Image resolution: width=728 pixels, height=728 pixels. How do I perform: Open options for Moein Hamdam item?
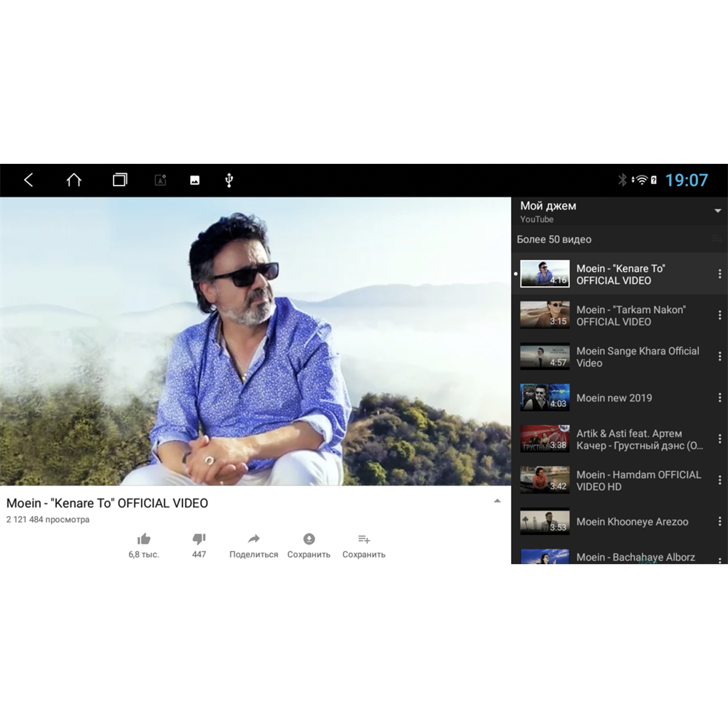(720, 480)
